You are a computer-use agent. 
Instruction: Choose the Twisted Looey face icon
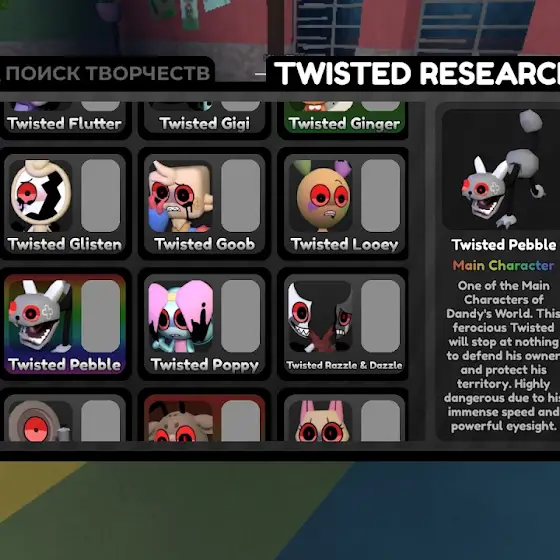320,196
